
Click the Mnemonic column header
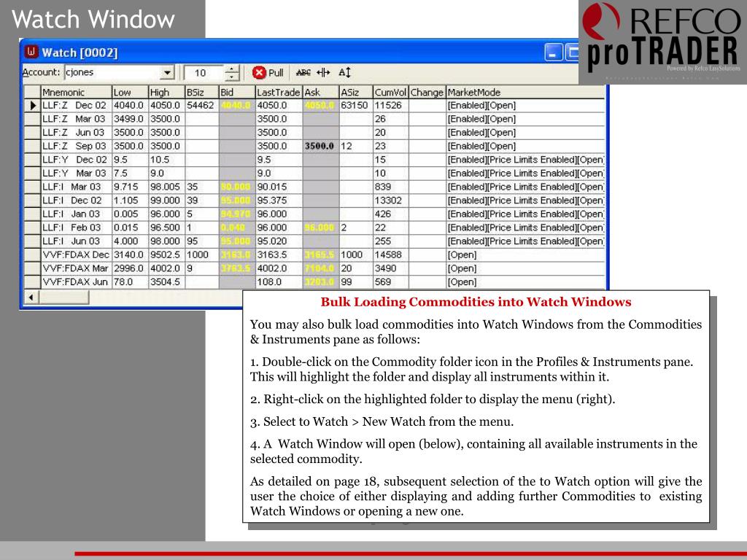pyautogui.click(x=77, y=92)
